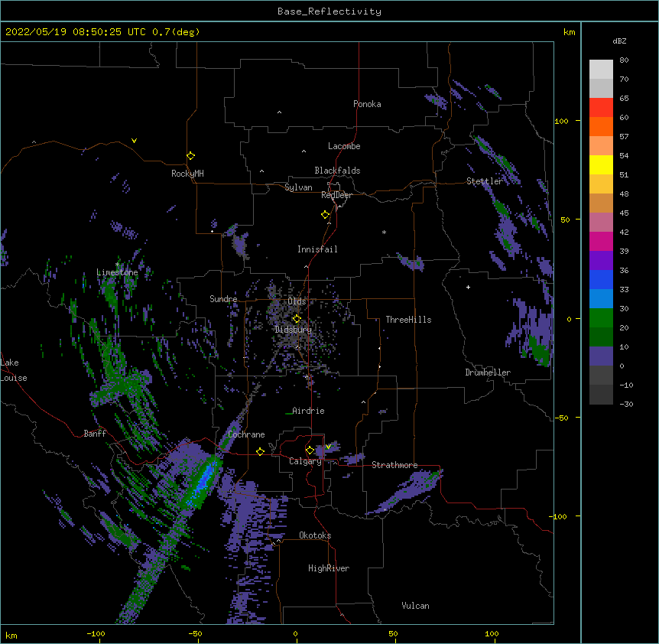Click the yellow diamond marker below Cochrane
Screen dimensions: 659x644
coord(260,451)
